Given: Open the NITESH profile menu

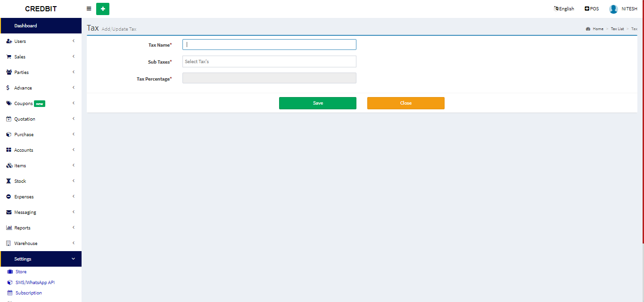Looking at the screenshot, I should tap(623, 9).
